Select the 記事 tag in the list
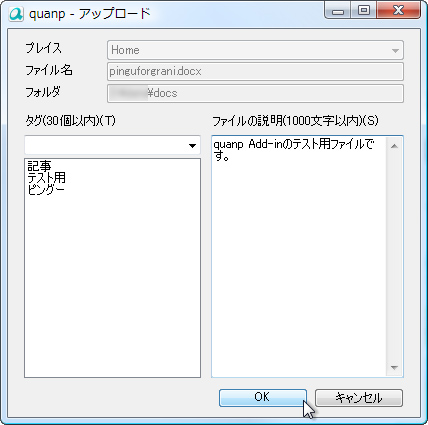The width and height of the screenshot is (428, 425). [39, 166]
